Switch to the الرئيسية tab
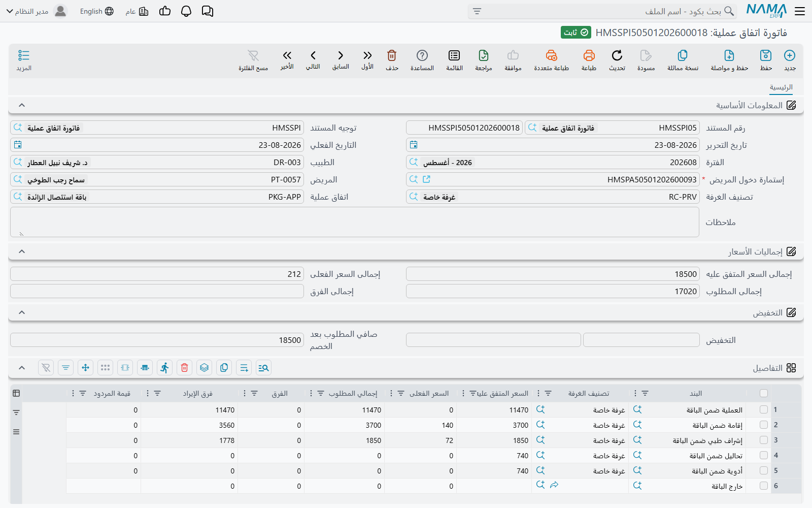This screenshot has height=508, width=812. 781,87
